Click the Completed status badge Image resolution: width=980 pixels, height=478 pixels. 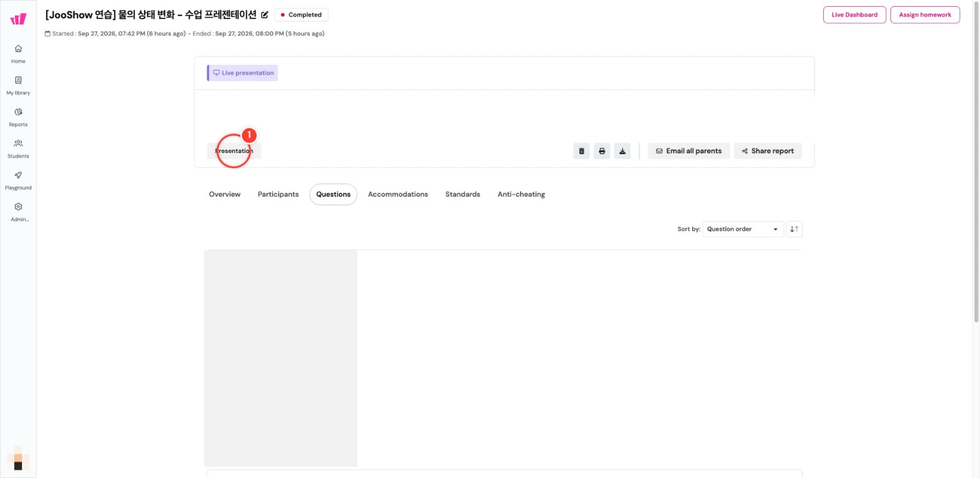tap(301, 15)
